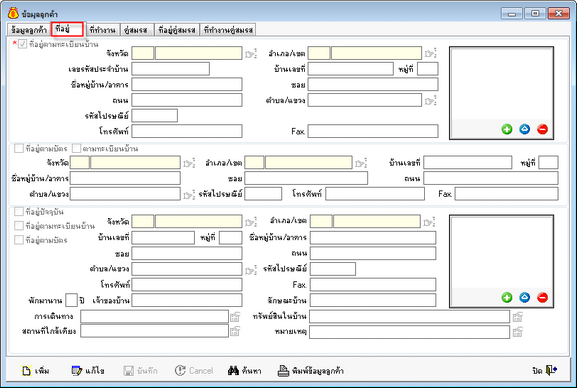Image resolution: width=577 pixels, height=388 pixels.
Task: Open the อำเภอ/เขต lookup icon in the current-address section
Action: pos(429,222)
